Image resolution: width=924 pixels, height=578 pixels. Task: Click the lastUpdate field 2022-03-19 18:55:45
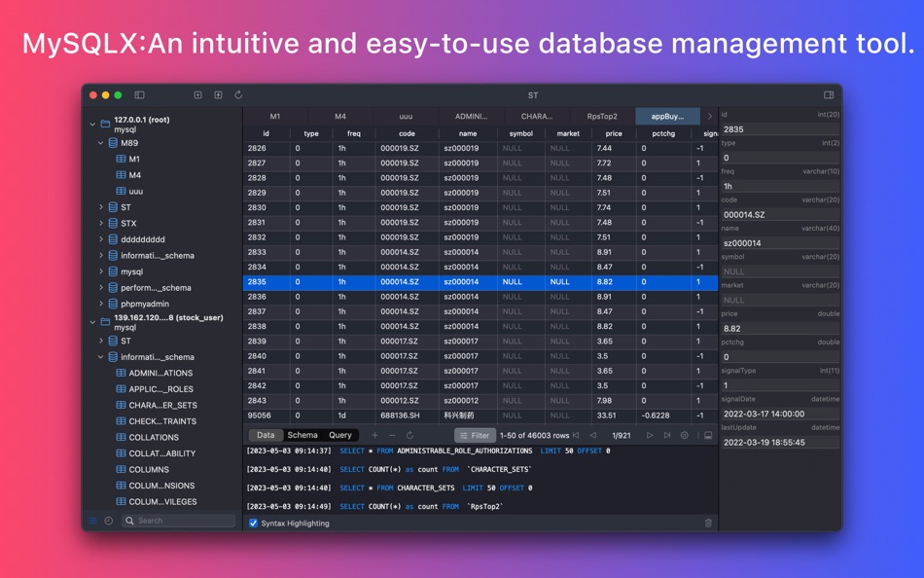(781, 442)
